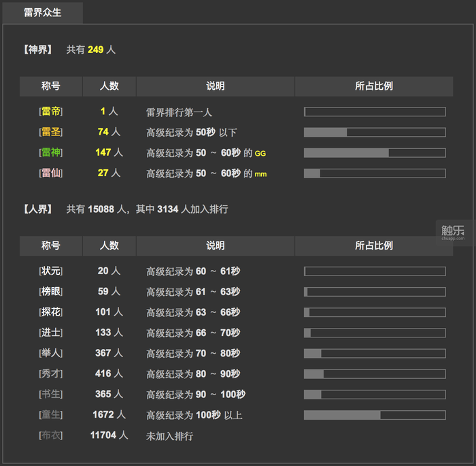476x466 pixels.
Task: Click 人数 header in 人界 table
Action: 109,246
